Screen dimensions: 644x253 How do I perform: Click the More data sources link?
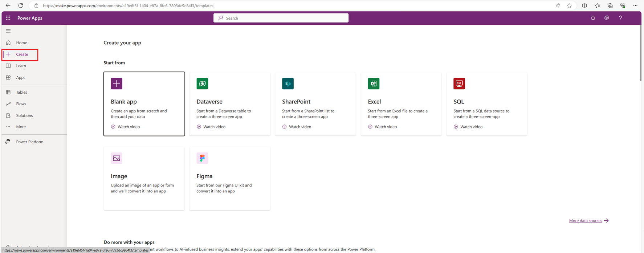[585, 221]
